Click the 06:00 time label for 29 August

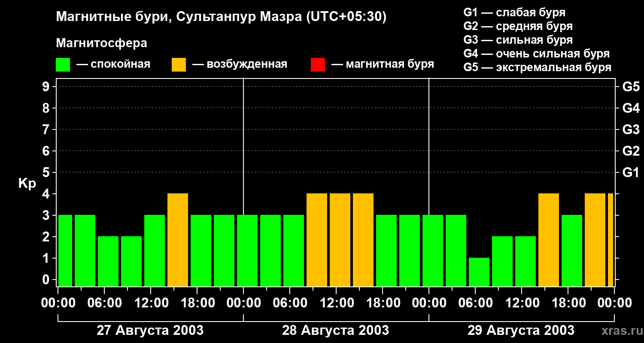[x=475, y=303]
